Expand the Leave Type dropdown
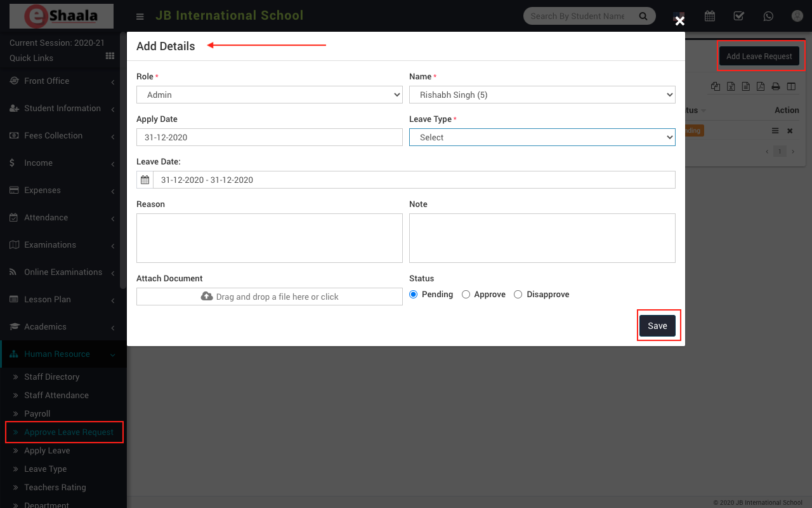This screenshot has width=812, height=508. click(542, 137)
